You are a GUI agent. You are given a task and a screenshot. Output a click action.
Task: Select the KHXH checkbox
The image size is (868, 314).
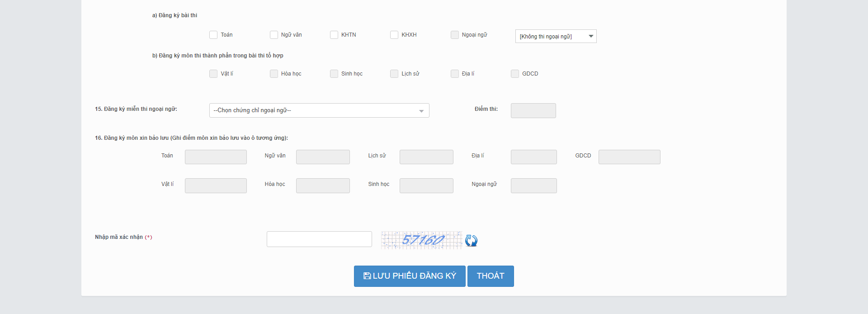point(394,35)
